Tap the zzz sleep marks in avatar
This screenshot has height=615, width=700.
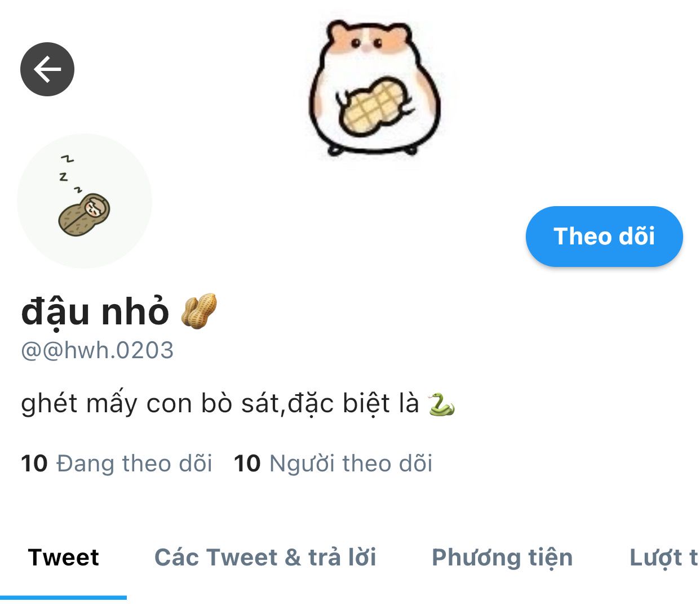point(69,173)
